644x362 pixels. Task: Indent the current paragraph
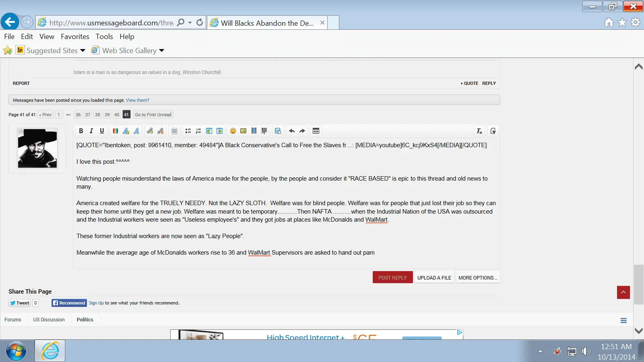point(219,131)
